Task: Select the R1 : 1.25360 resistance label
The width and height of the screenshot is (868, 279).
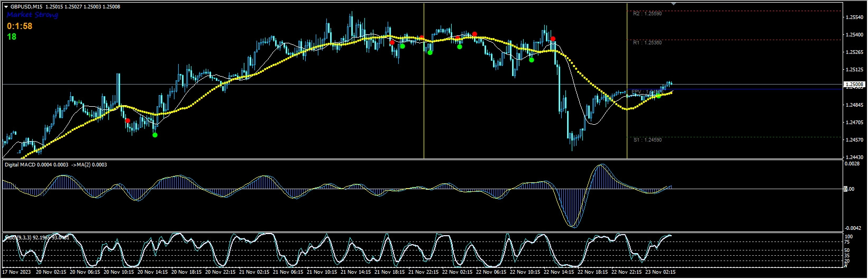Action: click(647, 43)
